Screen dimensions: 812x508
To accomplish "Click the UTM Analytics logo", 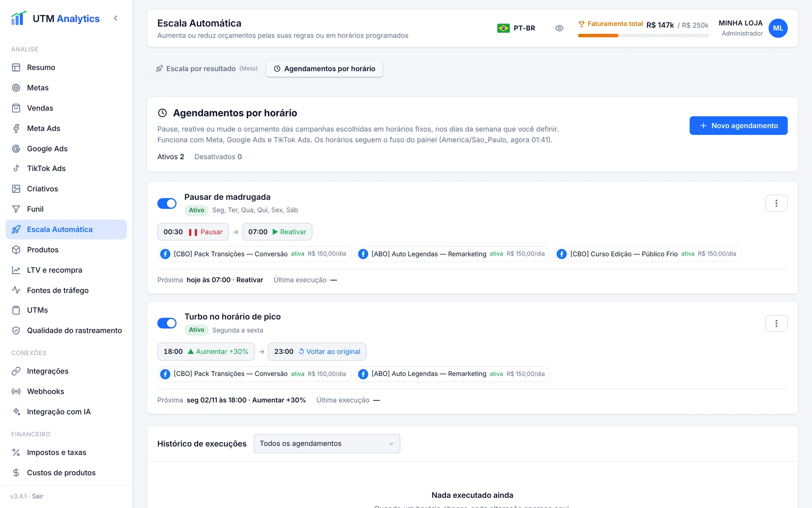I will tap(55, 18).
